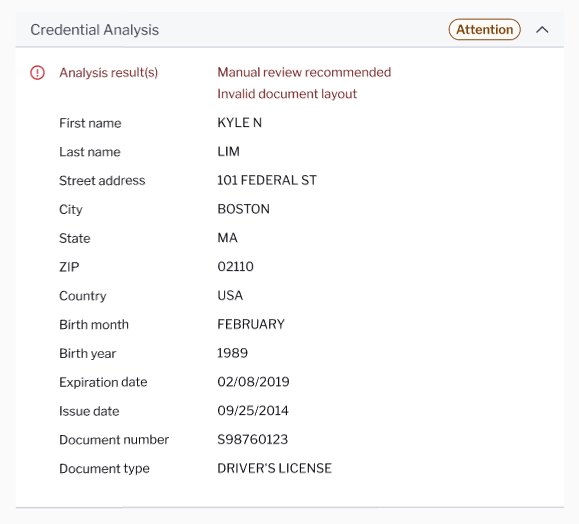Click the Document number S98760123
The image size is (579, 524).
pos(252,439)
